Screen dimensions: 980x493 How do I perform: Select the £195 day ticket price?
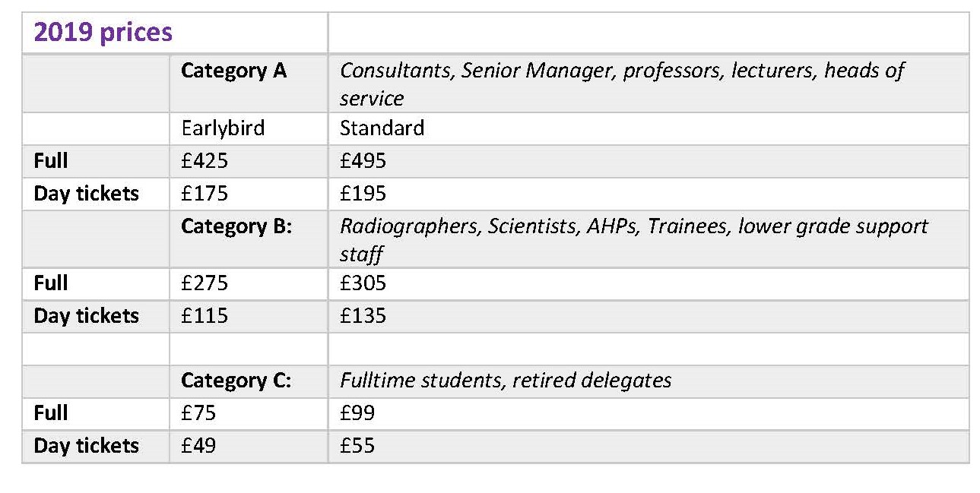[363, 193]
